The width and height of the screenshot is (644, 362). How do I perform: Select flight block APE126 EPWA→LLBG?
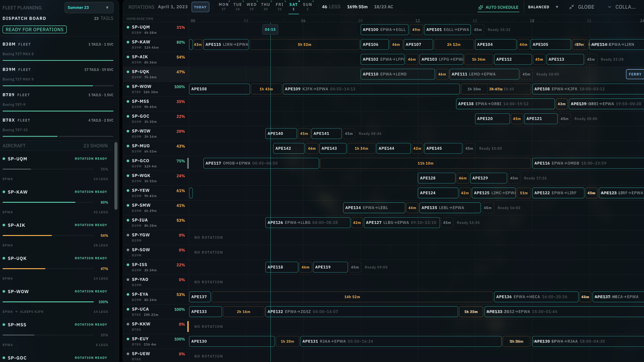308,223
